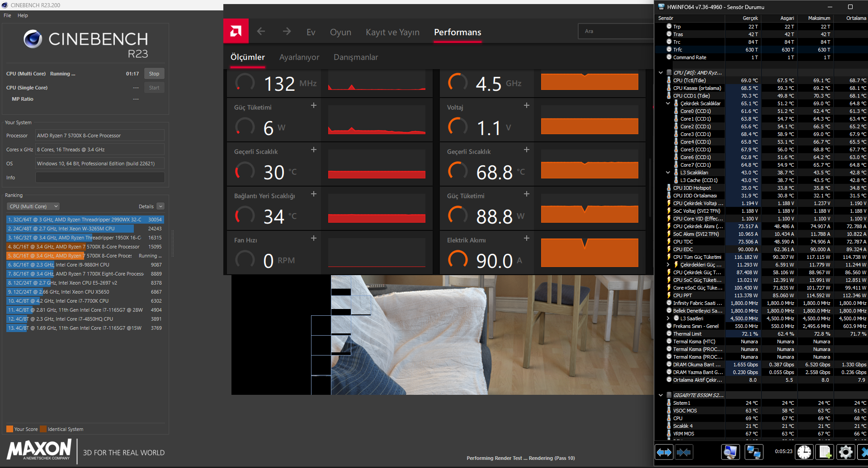Expand the L3 Saatleri tree row

[x=668, y=318]
